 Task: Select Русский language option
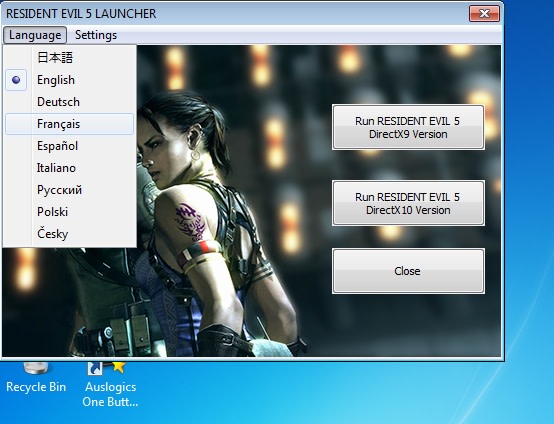[x=70, y=190]
